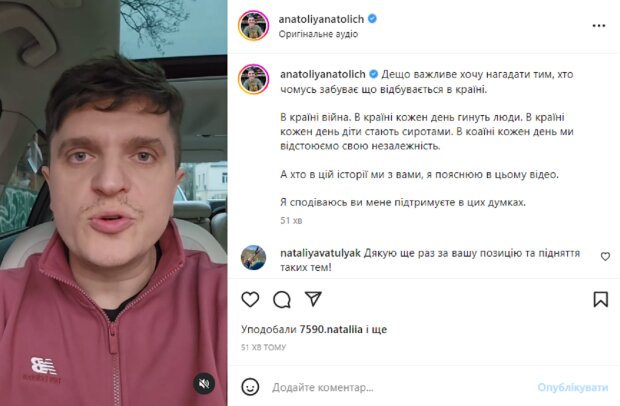Like the post with the heart icon
620x406 pixels.
[x=250, y=299]
